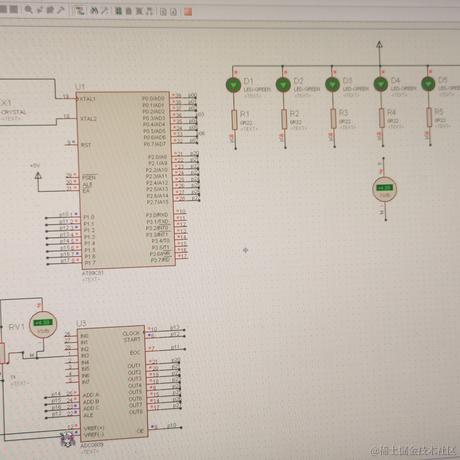Image resolution: width=460 pixels, height=460 pixels.
Task: Click the magnifier icon in the toolbar
Action: pyautogui.click(x=28, y=10)
